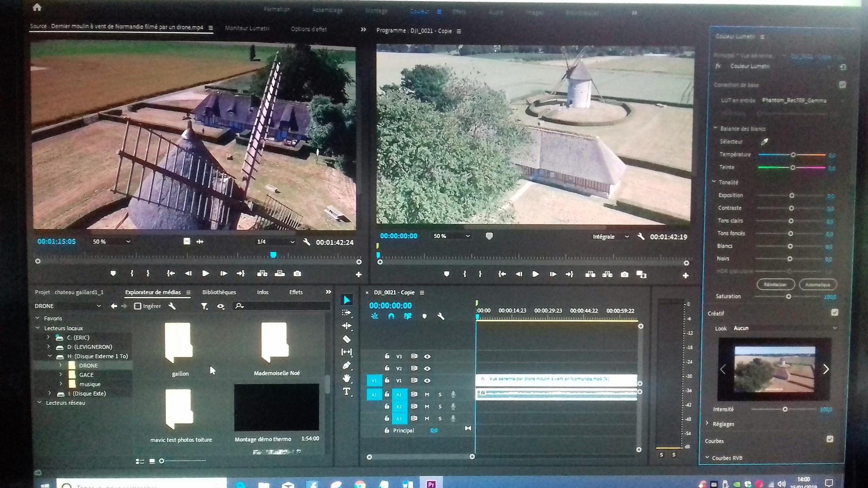Click Overwrite button in Source monitor
868x488 pixels.
280,273
